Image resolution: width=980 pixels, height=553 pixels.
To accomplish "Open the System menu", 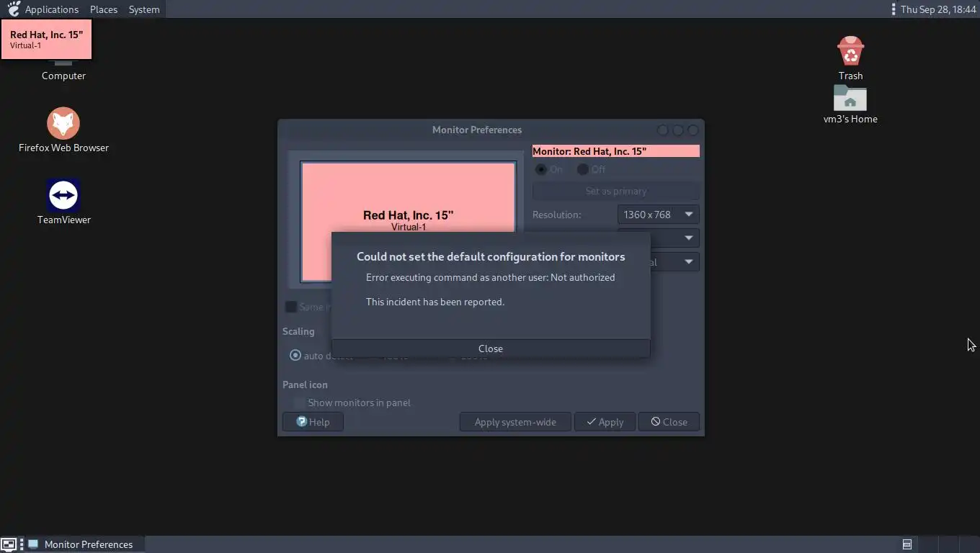I will pyautogui.click(x=144, y=9).
